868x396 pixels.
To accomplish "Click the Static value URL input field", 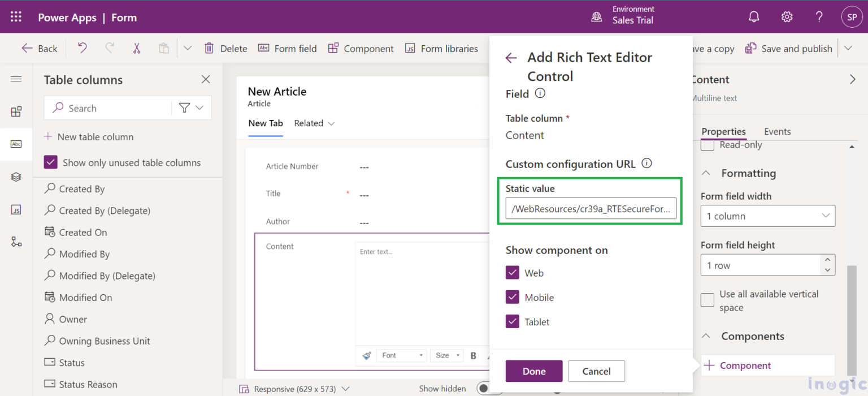I will coord(591,208).
